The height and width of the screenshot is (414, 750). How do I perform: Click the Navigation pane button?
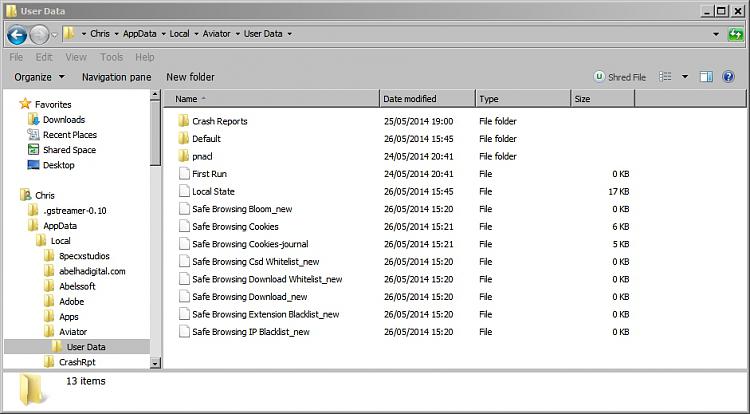(116, 77)
